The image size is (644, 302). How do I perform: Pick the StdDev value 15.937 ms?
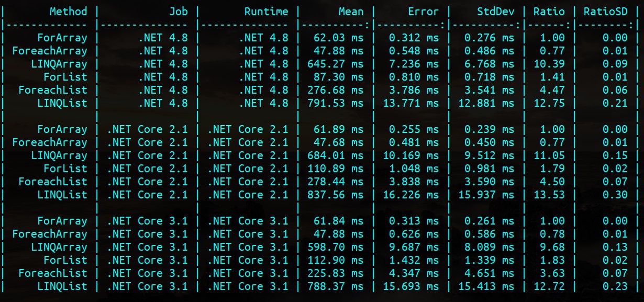[x=486, y=195]
